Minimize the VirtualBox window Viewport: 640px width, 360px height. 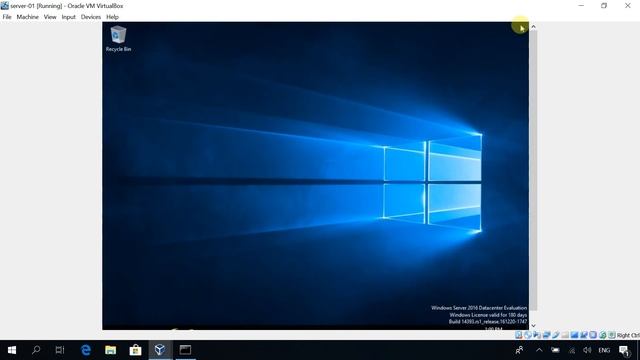581,6
